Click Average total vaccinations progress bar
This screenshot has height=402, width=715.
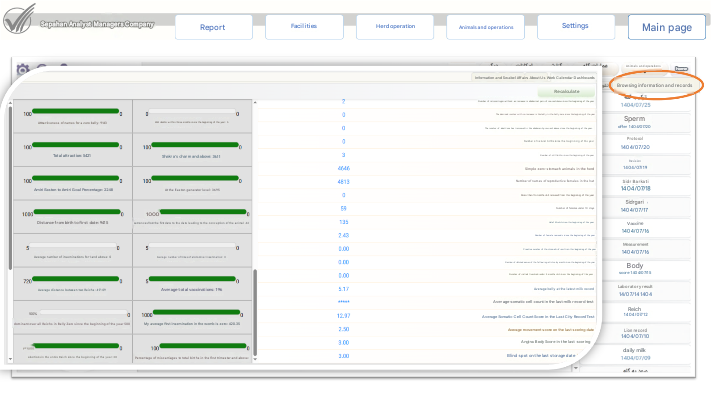point(192,278)
